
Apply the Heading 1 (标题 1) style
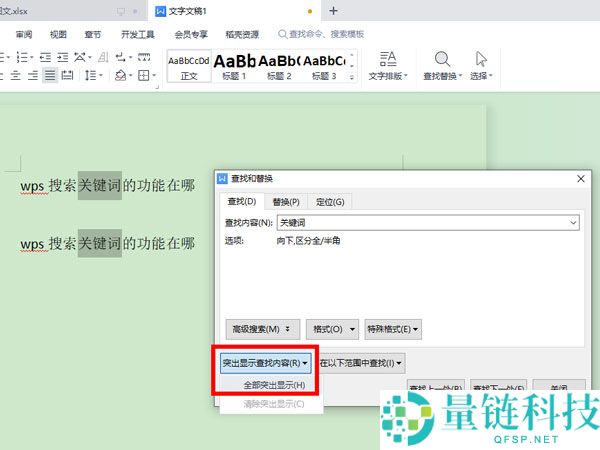pos(234,66)
